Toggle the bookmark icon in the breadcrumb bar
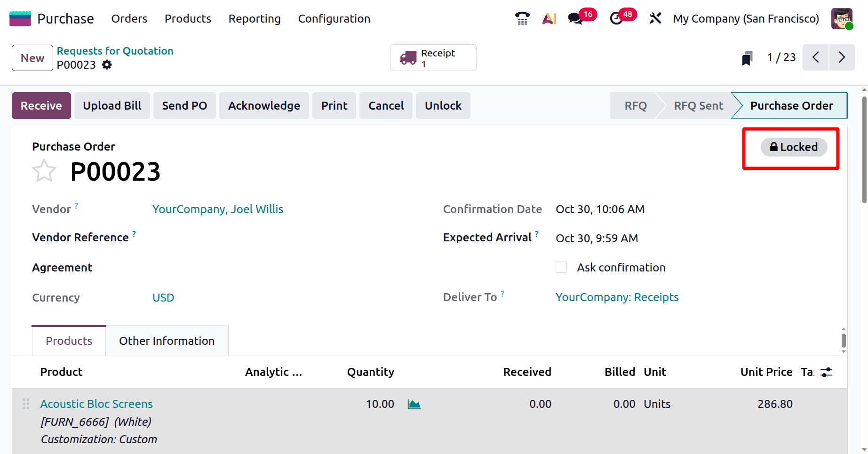868x454 pixels. [x=747, y=57]
